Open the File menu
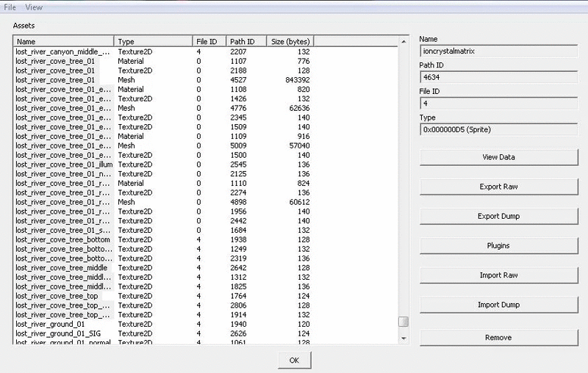The width and height of the screenshot is (588, 373). (x=10, y=7)
